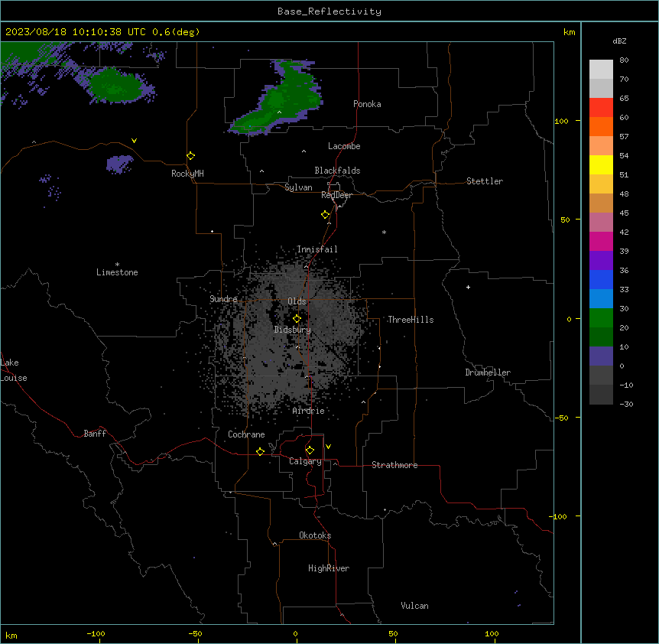Select the bright orange swatch below red in legend
The image size is (659, 644).
tap(601, 127)
